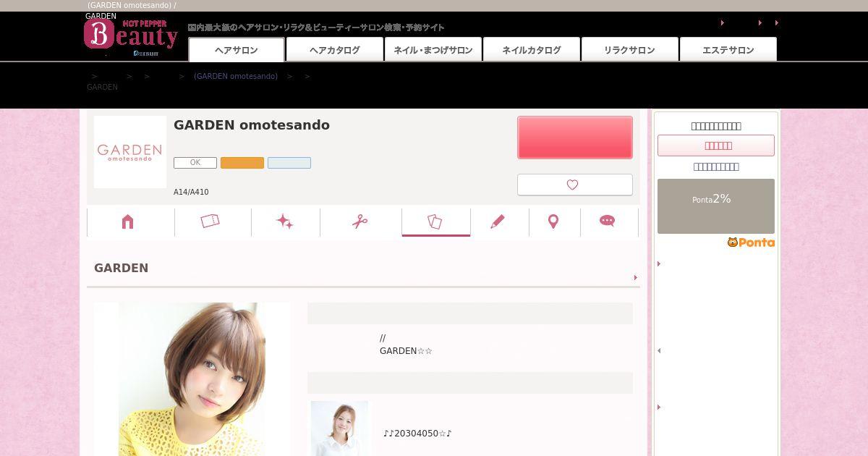Expand the first sidebar arrow item
The width and height of the screenshot is (868, 456).
(659, 264)
